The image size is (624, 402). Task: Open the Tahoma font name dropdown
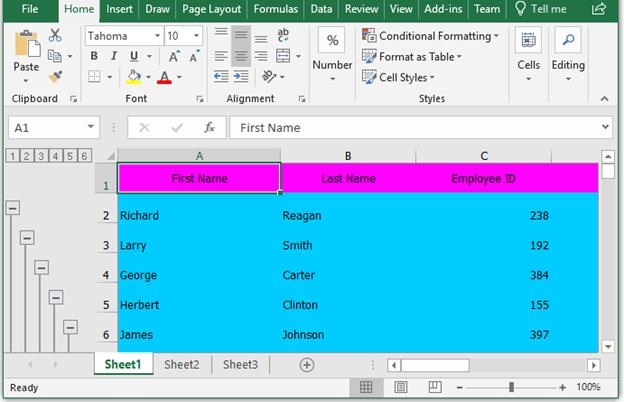tap(157, 35)
